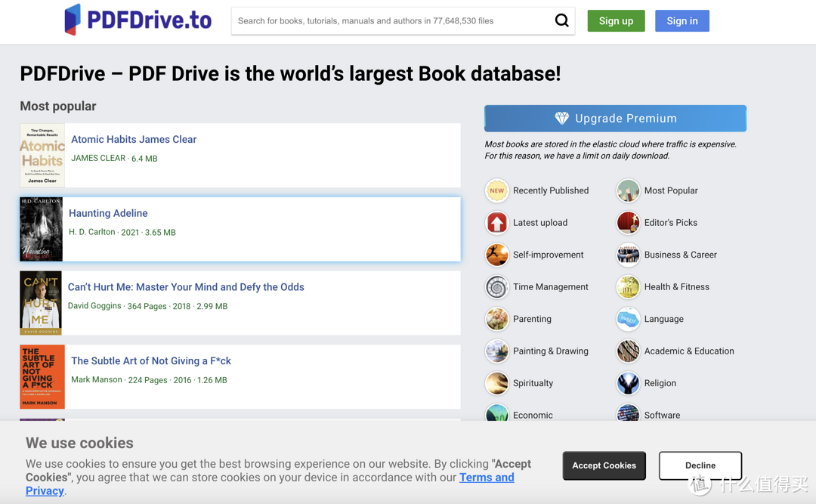Click the PDFDrive.to site name text
This screenshot has height=504, width=816.
pos(150,20)
